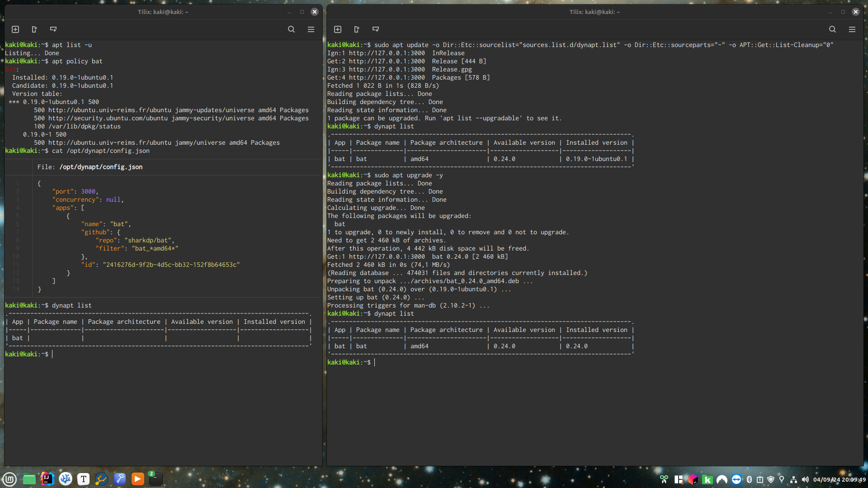Open the hamburger menu of left Tilix window
This screenshot has width=868, height=488.
311,29
